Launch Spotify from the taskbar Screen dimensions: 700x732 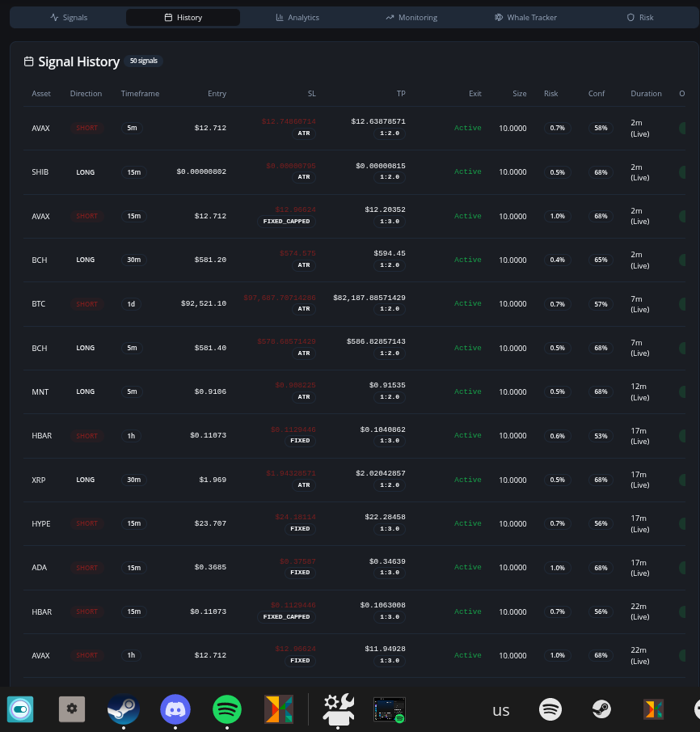pyautogui.click(x=226, y=709)
